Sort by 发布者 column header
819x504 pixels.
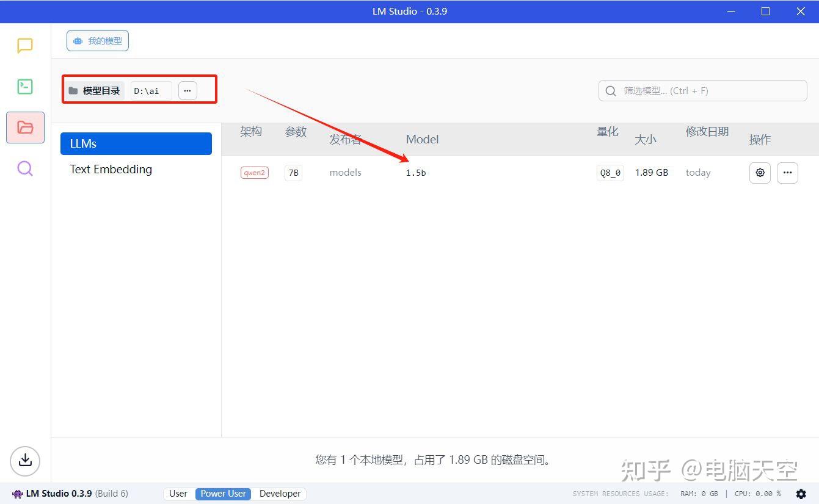[346, 139]
